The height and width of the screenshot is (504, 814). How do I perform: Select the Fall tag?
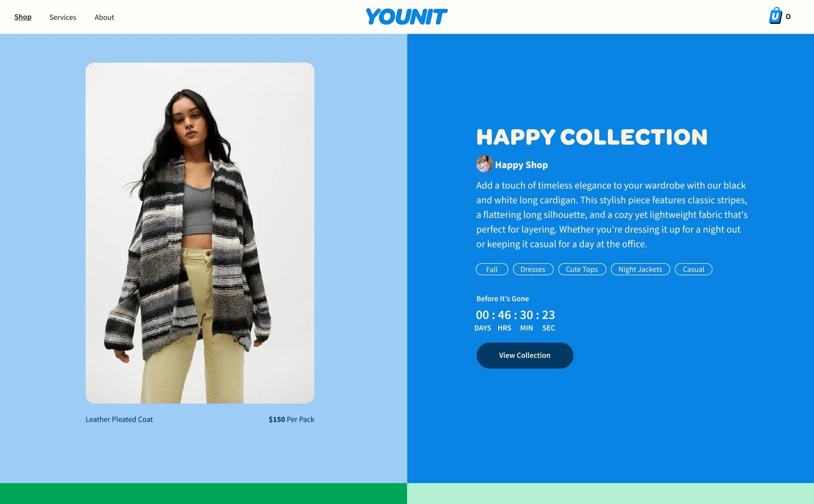click(492, 269)
